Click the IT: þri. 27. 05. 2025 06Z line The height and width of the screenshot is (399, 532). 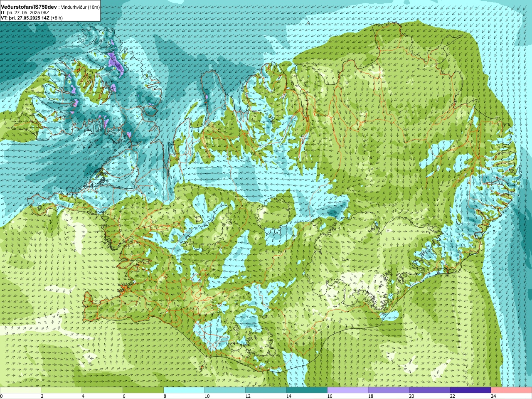point(25,12)
